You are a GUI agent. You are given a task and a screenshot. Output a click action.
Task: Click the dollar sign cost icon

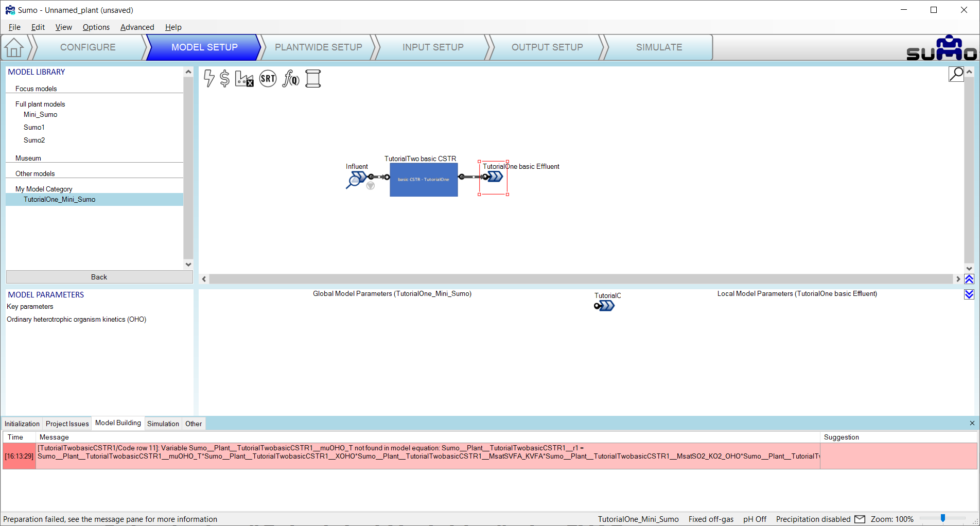tap(224, 78)
